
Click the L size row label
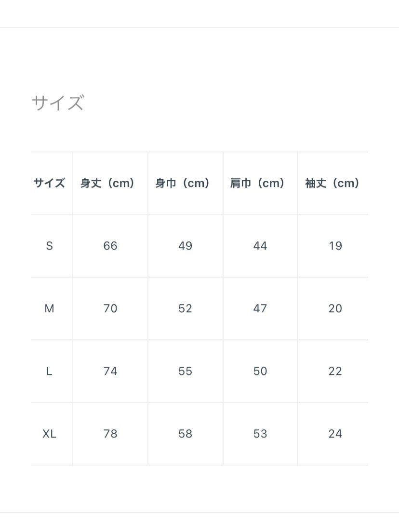pyautogui.click(x=49, y=371)
